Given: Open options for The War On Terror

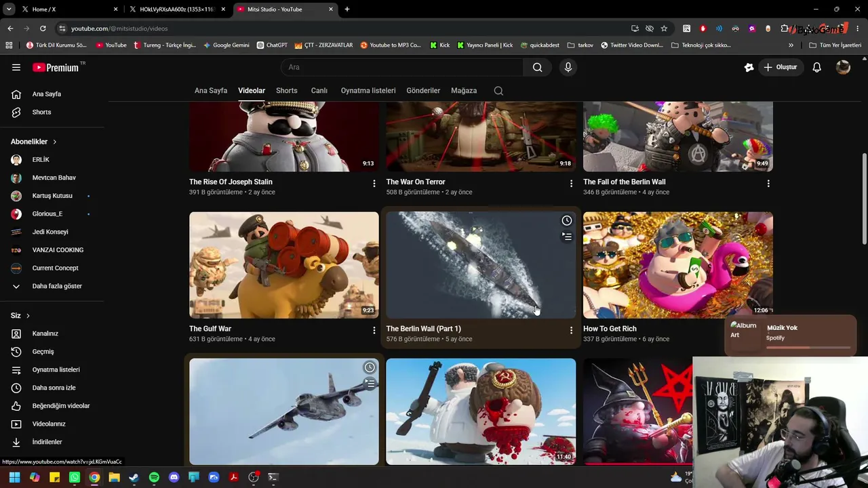Looking at the screenshot, I should (571, 184).
